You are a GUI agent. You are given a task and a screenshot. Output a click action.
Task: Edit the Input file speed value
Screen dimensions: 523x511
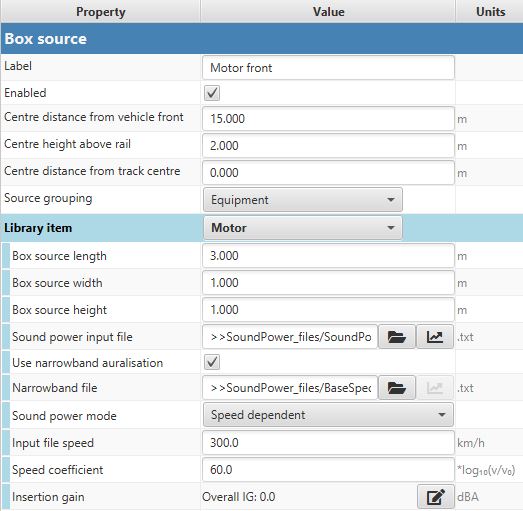click(328, 443)
